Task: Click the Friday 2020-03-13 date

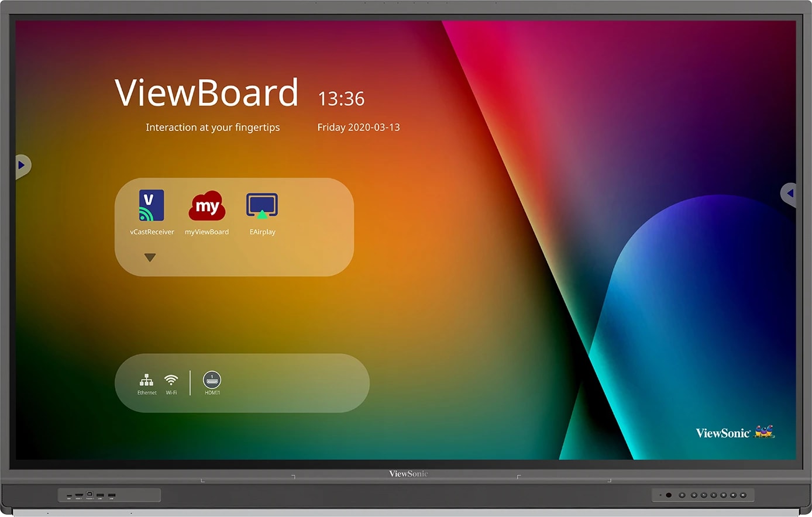Action: pos(358,127)
